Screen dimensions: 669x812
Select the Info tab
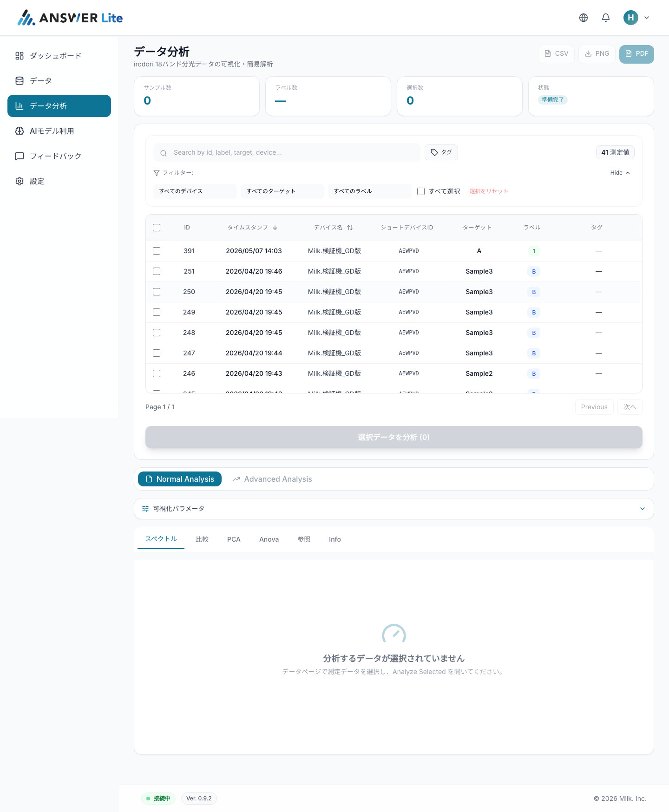tap(335, 539)
